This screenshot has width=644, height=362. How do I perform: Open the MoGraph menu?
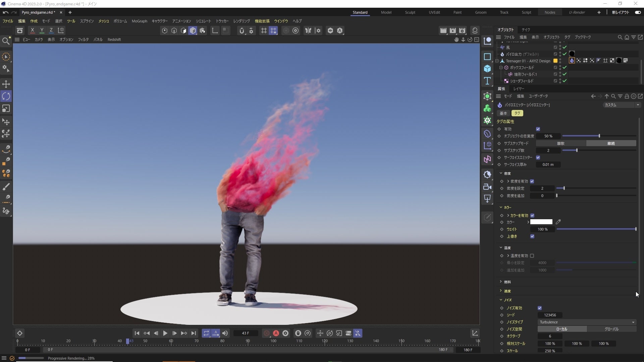(139, 21)
